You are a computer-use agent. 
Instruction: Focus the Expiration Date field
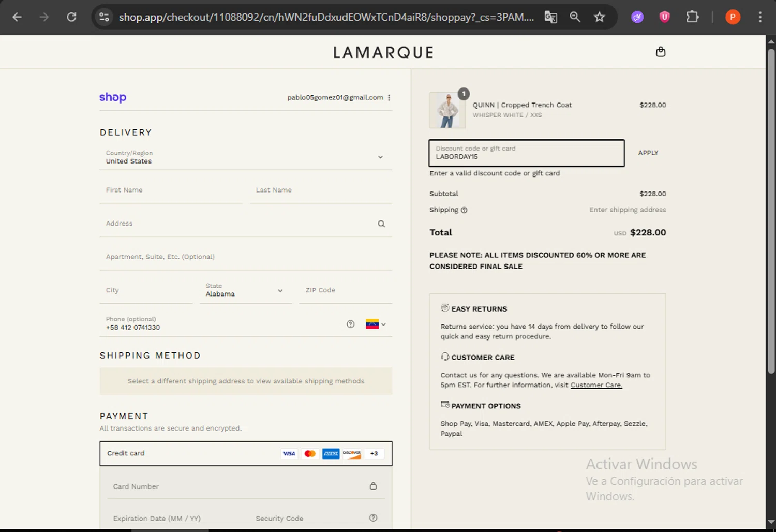coord(177,519)
